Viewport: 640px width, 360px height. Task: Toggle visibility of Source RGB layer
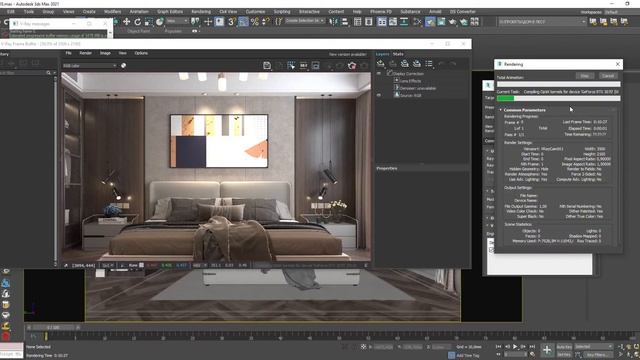379,95
